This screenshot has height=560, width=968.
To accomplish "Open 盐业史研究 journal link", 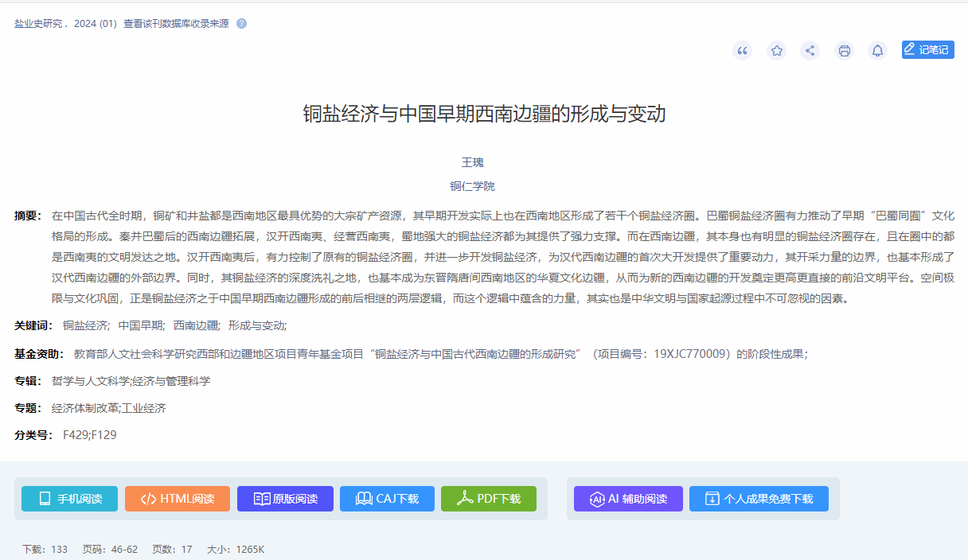I will (x=38, y=24).
